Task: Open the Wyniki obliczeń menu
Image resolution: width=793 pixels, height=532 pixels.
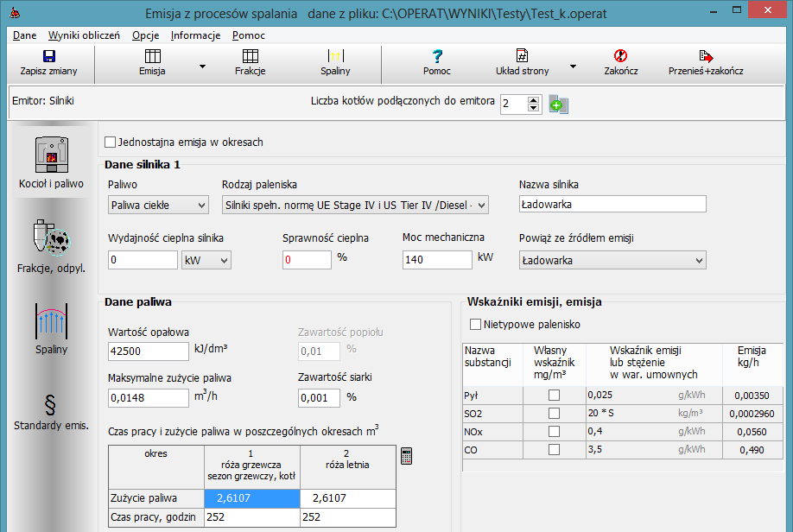Action: click(84, 35)
